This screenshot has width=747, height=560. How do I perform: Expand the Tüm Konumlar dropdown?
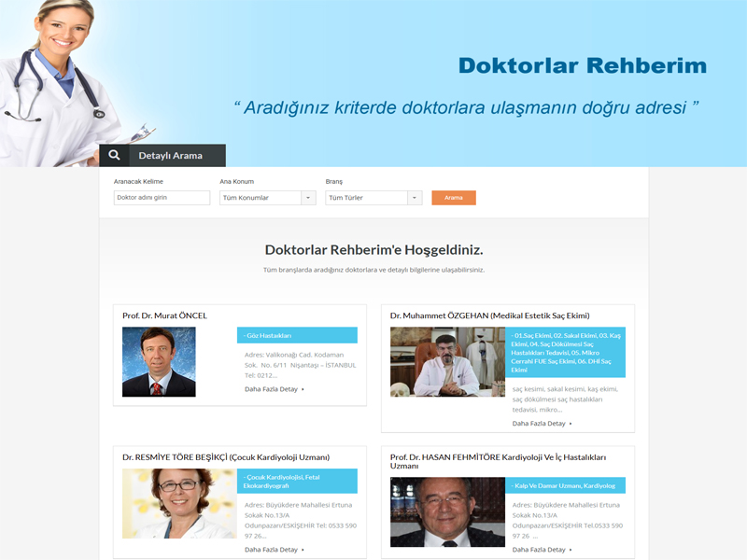pos(308,198)
